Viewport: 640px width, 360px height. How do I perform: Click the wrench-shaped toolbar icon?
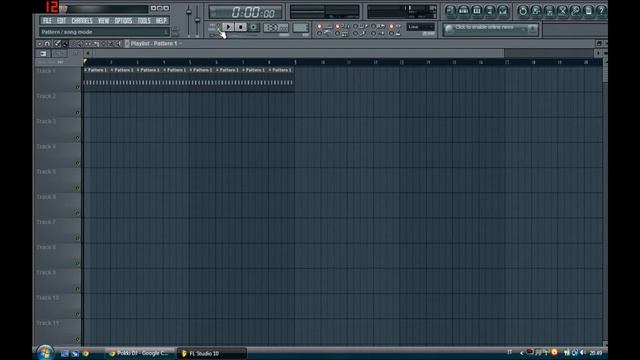point(575,11)
